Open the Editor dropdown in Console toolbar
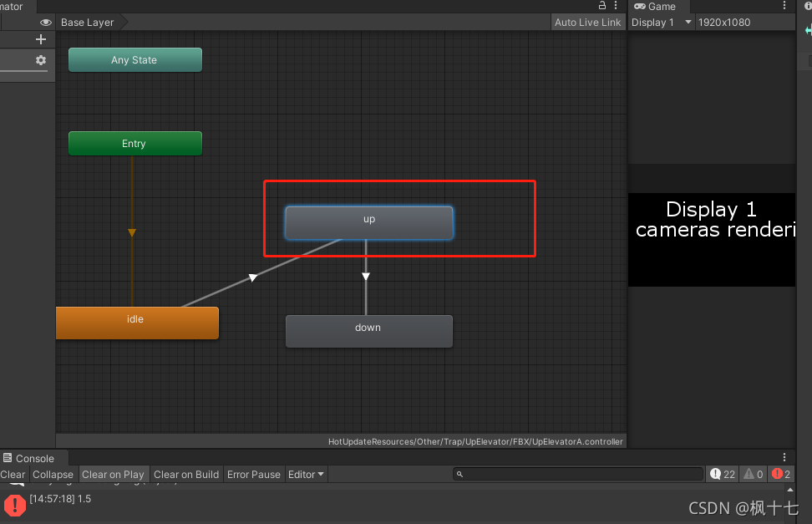The width and height of the screenshot is (812, 524). point(305,474)
